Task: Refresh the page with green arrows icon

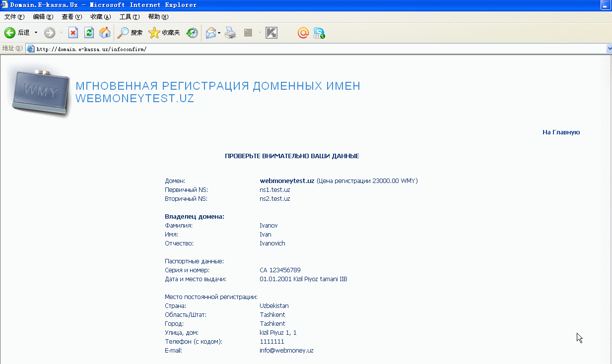Action: 89,33
